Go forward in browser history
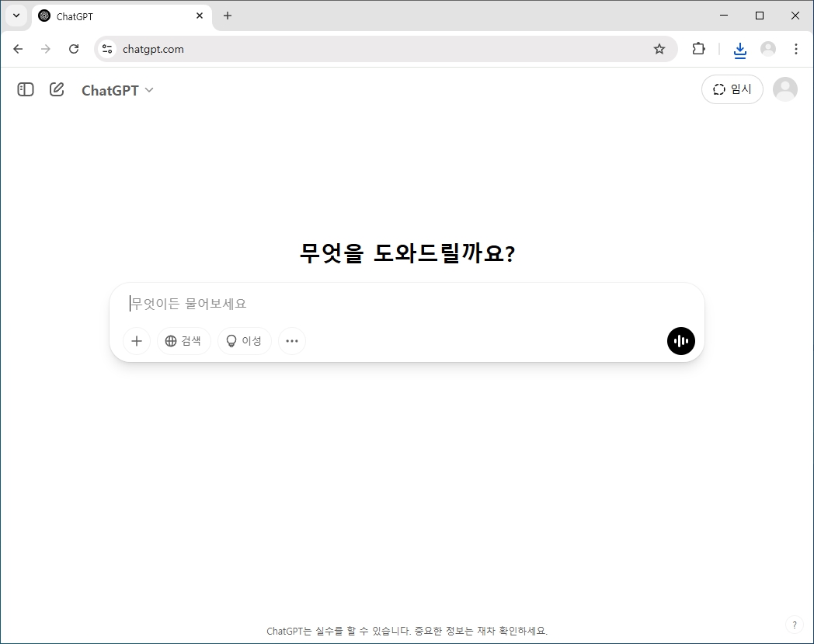The height and width of the screenshot is (644, 814). click(x=46, y=49)
